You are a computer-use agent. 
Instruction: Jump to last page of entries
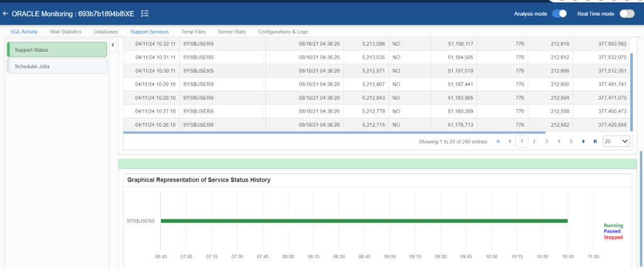pyautogui.click(x=595, y=142)
